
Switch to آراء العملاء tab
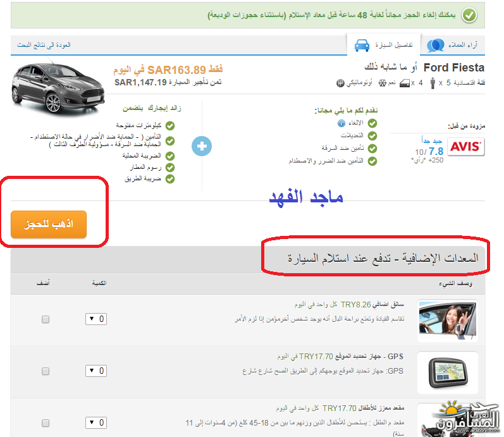tap(453, 45)
